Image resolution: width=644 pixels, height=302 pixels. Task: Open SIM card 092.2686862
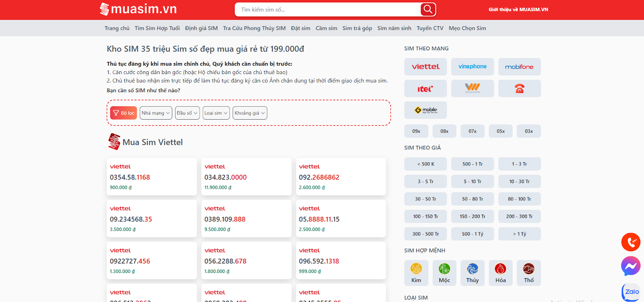click(x=341, y=177)
